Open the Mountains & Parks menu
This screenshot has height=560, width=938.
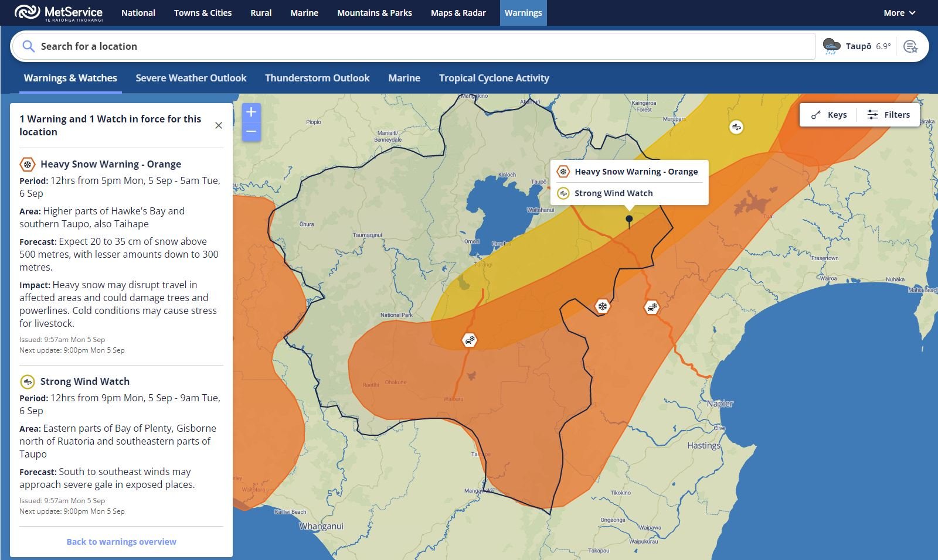click(x=375, y=13)
